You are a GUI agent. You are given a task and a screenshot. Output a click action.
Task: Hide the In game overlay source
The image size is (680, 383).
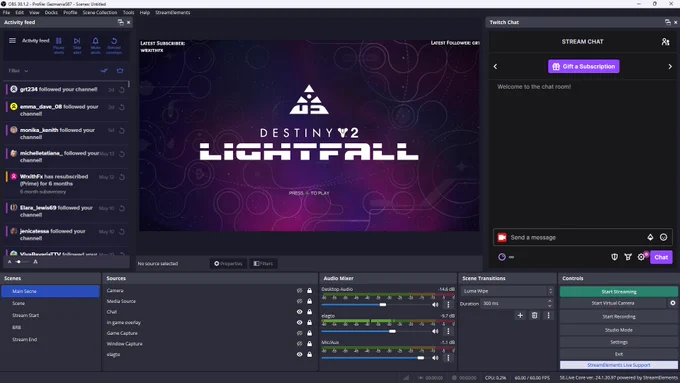click(x=299, y=323)
